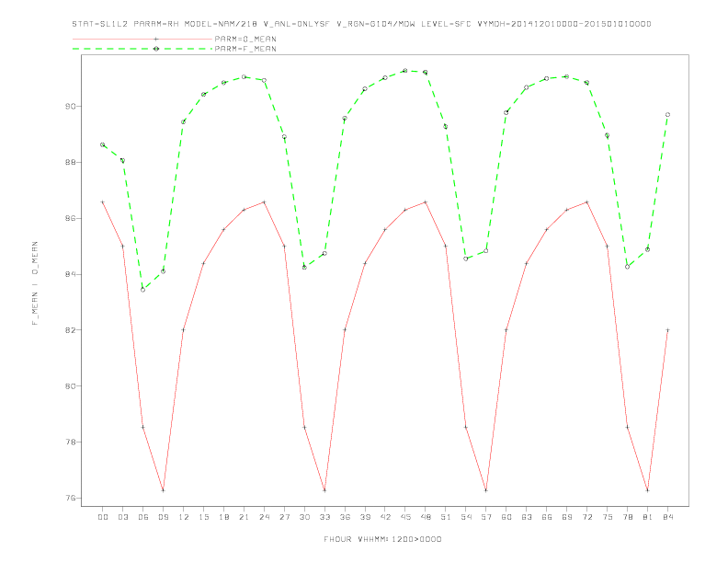Click the red solid legend line sample
This screenshot has height=563, width=728.
pyautogui.click(x=142, y=39)
